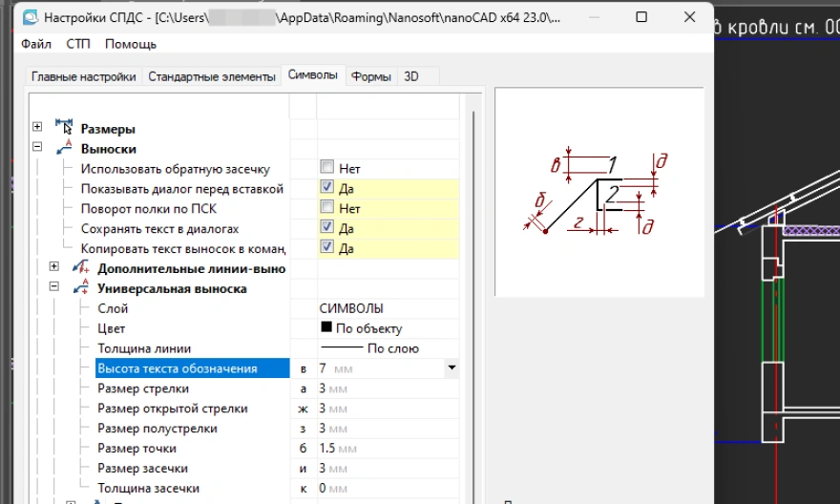Click the nanoCAD app icon in title bar

click(x=31, y=17)
